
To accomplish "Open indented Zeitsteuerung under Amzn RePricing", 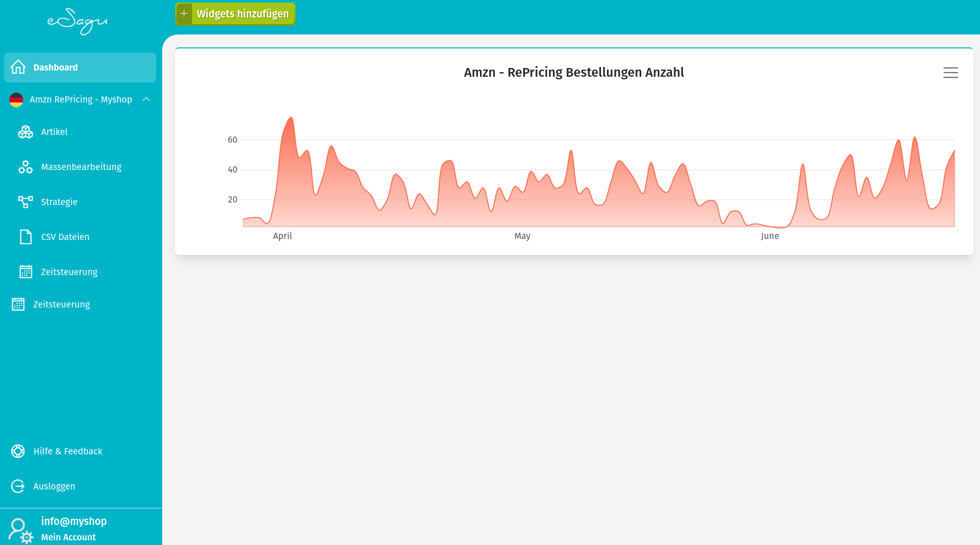I will pyautogui.click(x=70, y=272).
